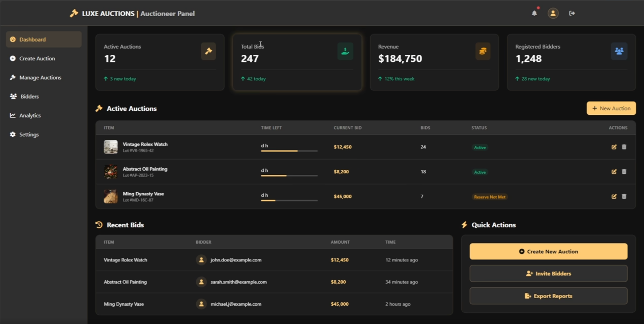Image resolution: width=644 pixels, height=324 pixels.
Task: Open Create Auction in sidebar
Action: coord(37,58)
